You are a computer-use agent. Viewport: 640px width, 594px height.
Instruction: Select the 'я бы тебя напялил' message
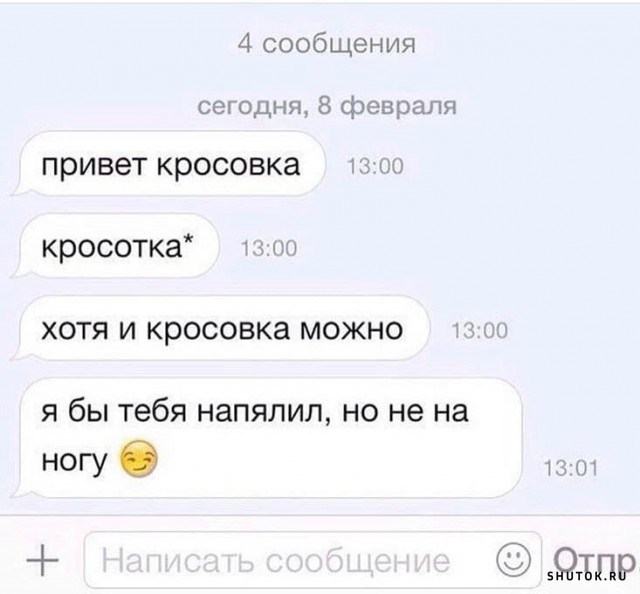coord(268,438)
